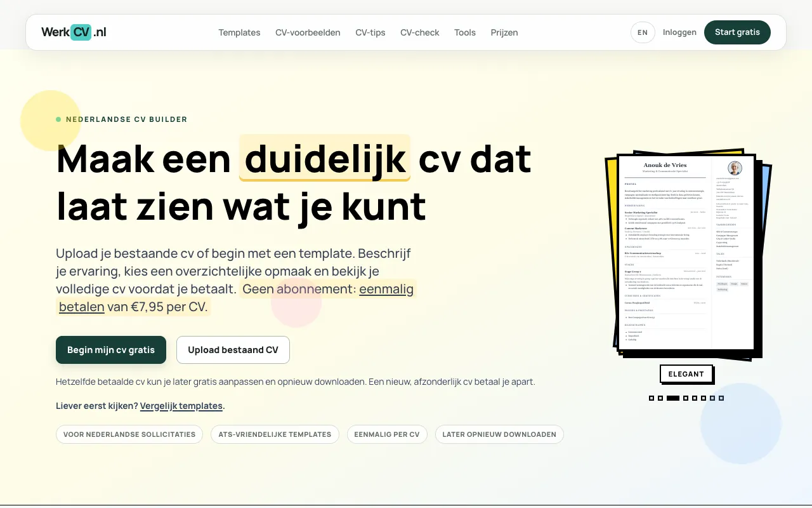Open the Templates menu item
The image size is (812, 508).
(239, 32)
